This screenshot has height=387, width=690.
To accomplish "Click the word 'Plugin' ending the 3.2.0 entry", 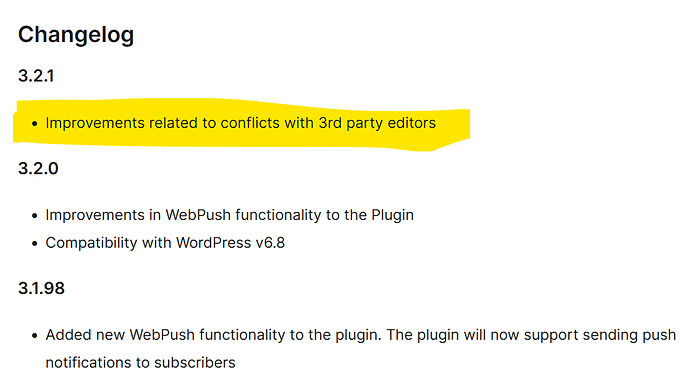I will coord(392,215).
